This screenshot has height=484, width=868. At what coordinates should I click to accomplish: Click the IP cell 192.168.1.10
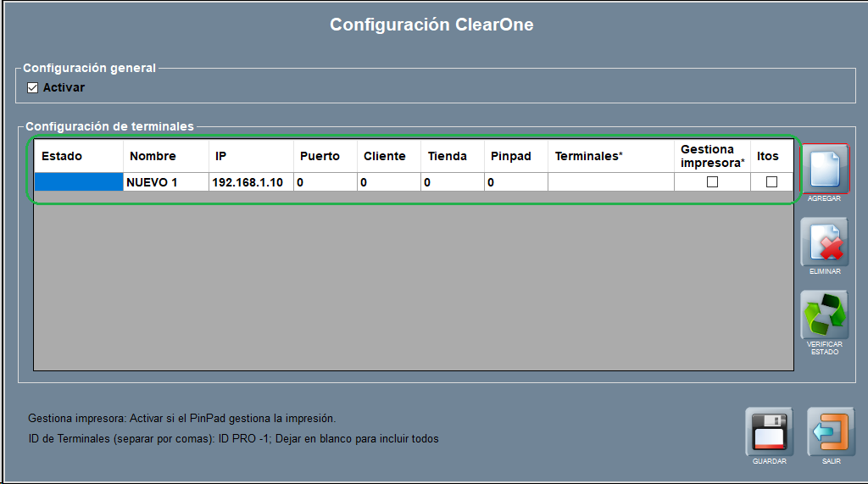click(x=251, y=182)
